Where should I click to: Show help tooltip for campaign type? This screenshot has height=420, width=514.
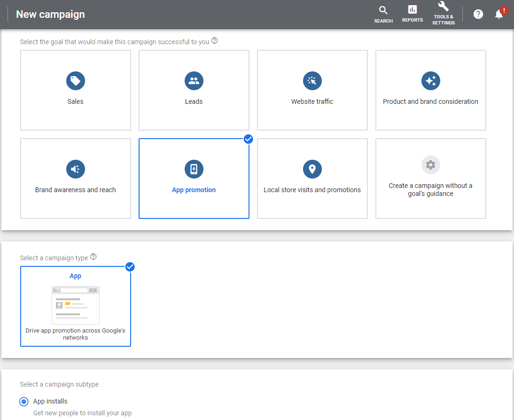(93, 257)
